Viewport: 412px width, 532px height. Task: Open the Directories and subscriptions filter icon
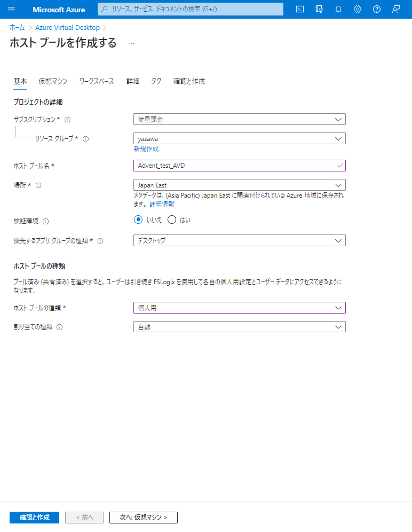click(x=319, y=9)
